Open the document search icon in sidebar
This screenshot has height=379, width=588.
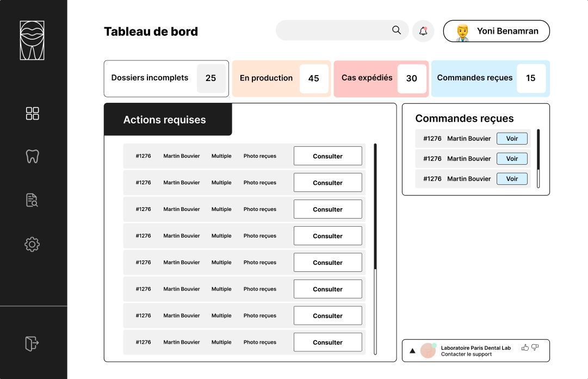pyautogui.click(x=33, y=200)
